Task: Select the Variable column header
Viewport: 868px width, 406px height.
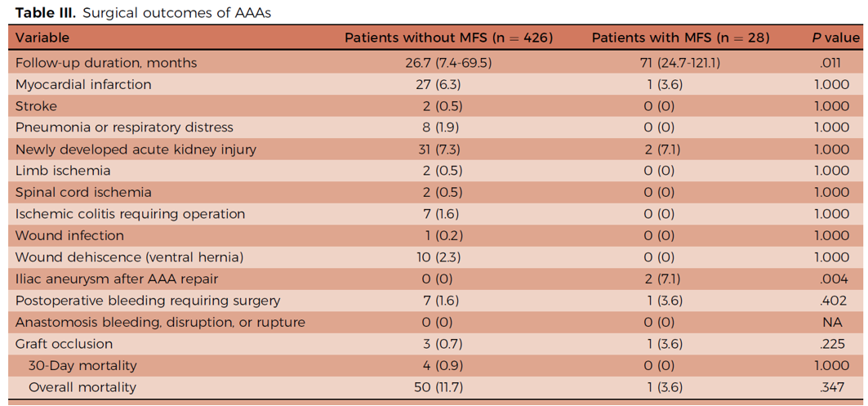Action: coord(42,38)
